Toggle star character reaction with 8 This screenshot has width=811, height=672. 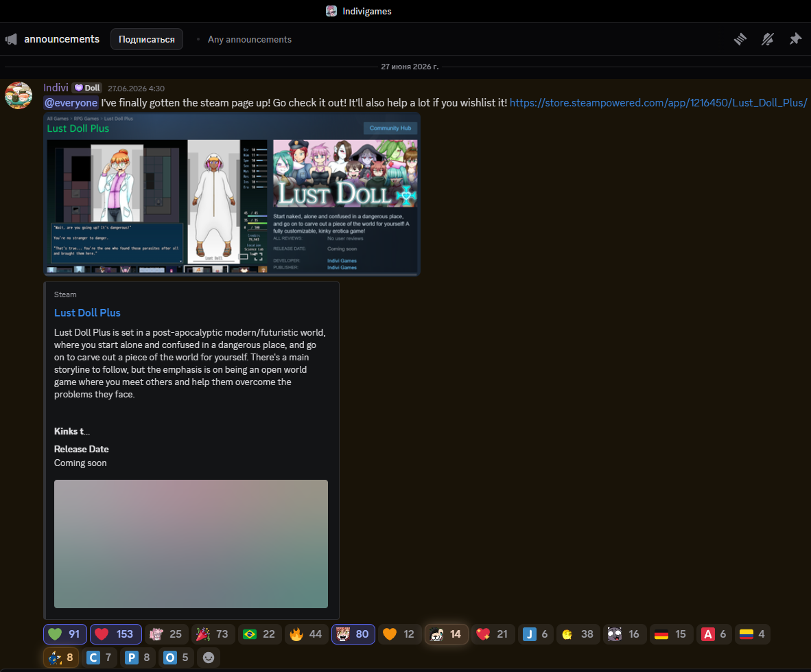pos(61,658)
